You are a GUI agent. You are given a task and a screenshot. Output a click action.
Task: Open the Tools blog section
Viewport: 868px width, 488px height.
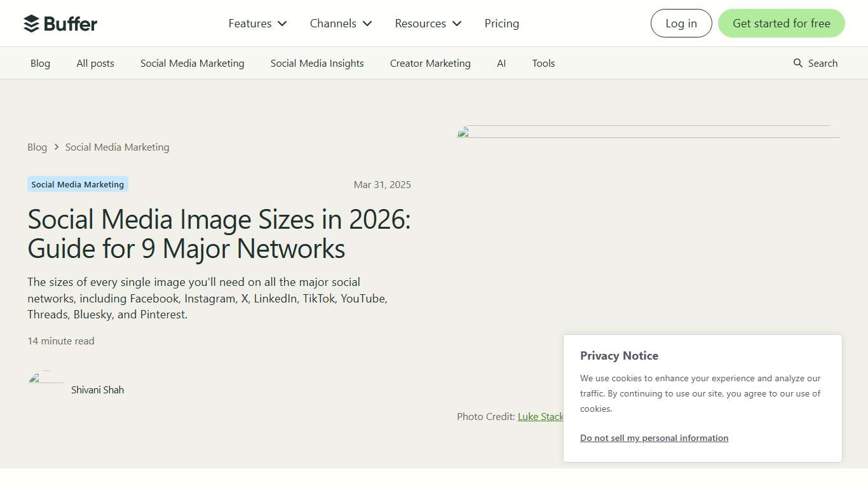click(543, 63)
